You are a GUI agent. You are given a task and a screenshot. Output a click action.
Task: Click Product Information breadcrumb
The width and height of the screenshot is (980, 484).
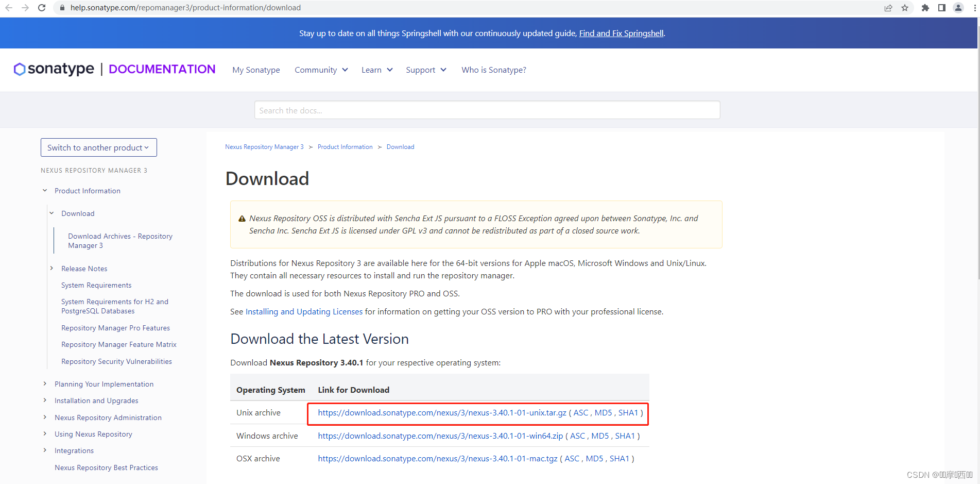345,147
